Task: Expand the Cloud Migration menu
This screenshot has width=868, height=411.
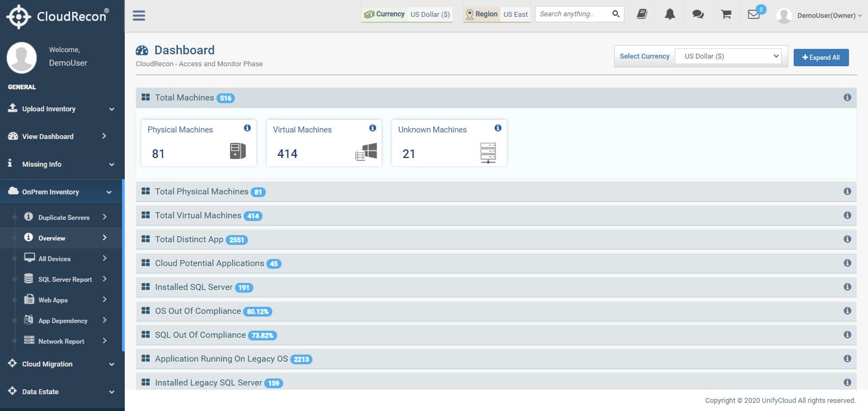Action: pos(62,364)
